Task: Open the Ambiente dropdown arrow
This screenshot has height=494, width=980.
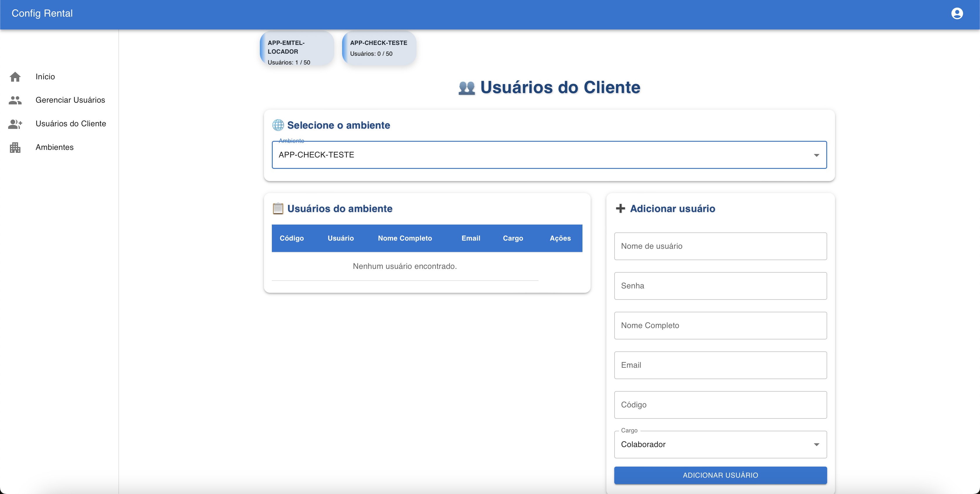Action: (816, 155)
